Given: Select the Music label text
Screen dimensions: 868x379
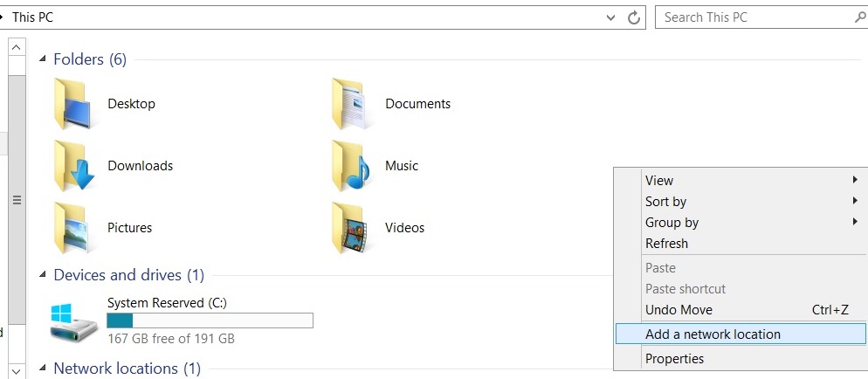Looking at the screenshot, I should [402, 166].
